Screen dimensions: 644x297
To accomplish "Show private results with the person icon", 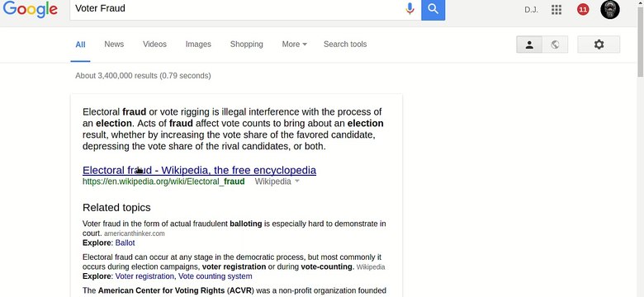I will coord(529,45).
